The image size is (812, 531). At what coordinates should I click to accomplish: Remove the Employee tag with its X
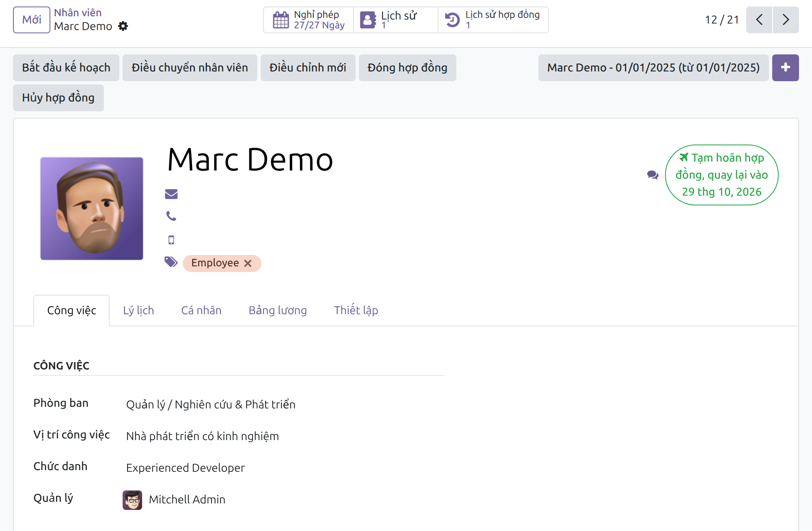248,263
